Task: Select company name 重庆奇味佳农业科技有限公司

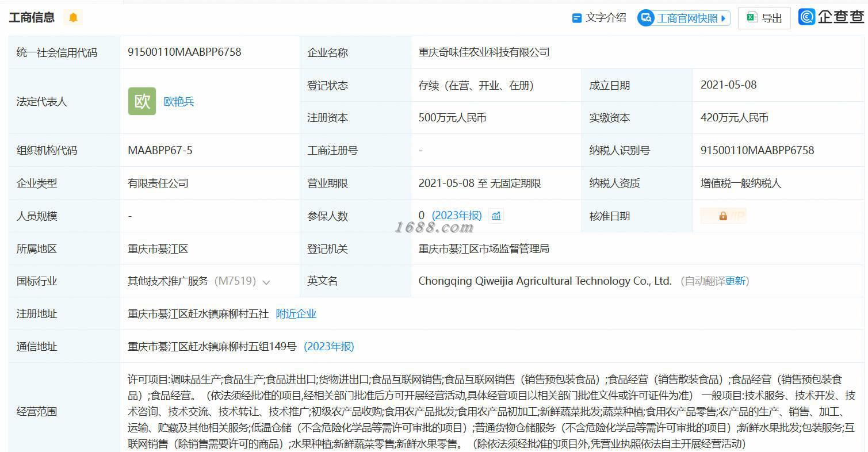Action: 484,52
